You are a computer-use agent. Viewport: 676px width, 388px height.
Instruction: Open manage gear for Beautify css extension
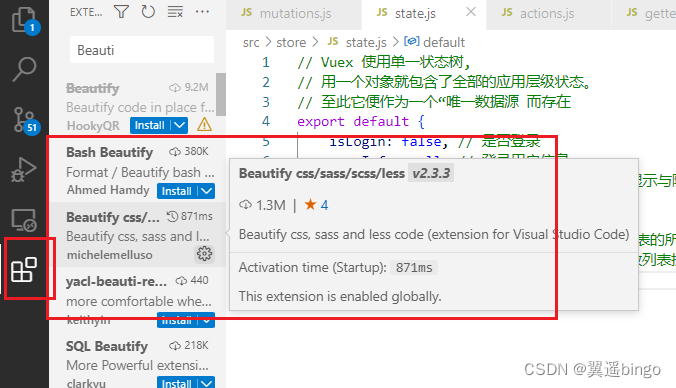click(x=204, y=253)
